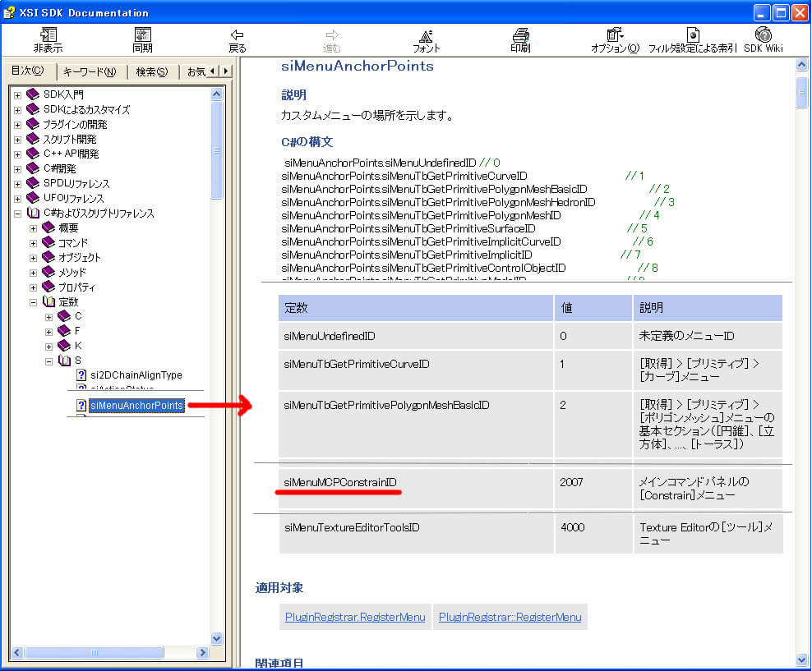812x671 pixels.
Task: Click the book icon beside SPDLリファレンス
Action: click(x=33, y=182)
